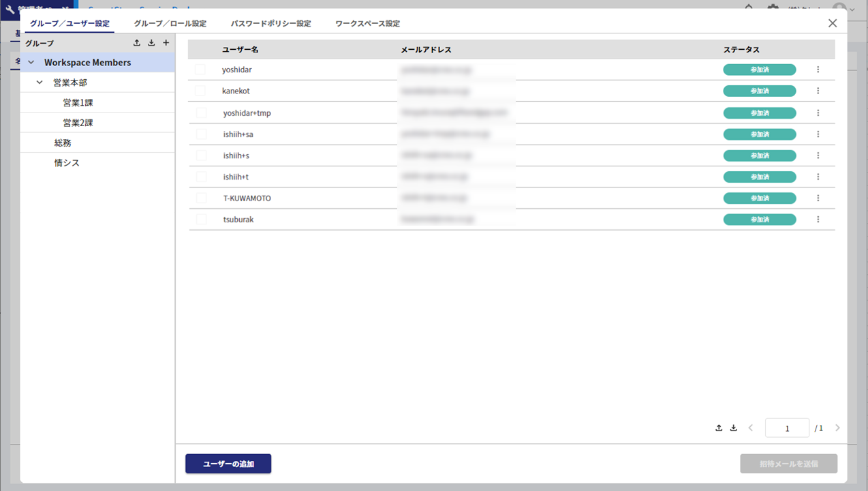Click the 招待メールを送信 button
The height and width of the screenshot is (491, 868).
788,464
